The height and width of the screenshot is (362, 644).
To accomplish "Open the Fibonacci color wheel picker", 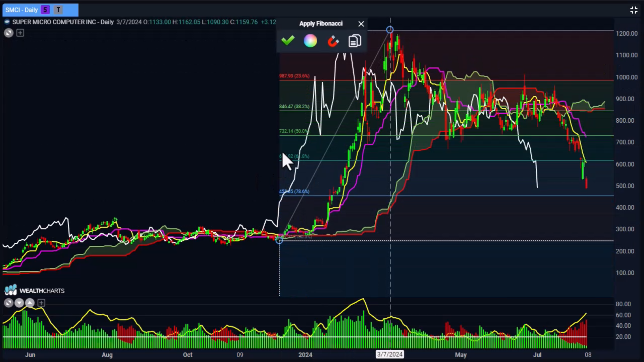I will (310, 41).
